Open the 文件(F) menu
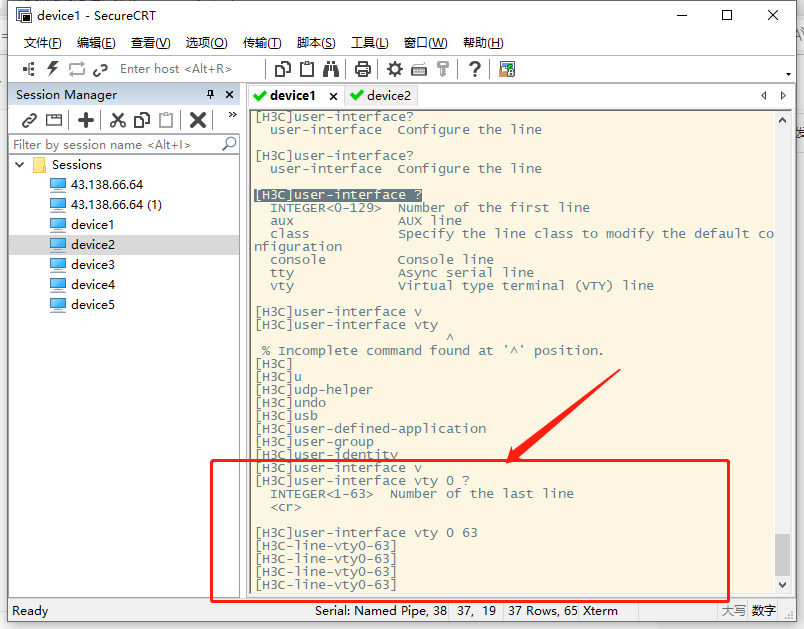This screenshot has width=804, height=629. coord(43,43)
